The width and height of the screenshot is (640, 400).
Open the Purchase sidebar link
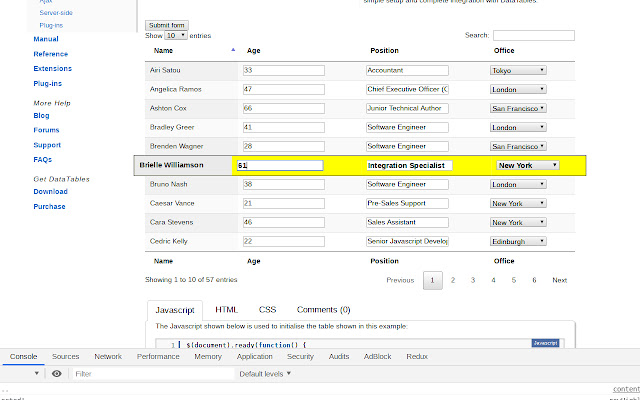pos(49,207)
